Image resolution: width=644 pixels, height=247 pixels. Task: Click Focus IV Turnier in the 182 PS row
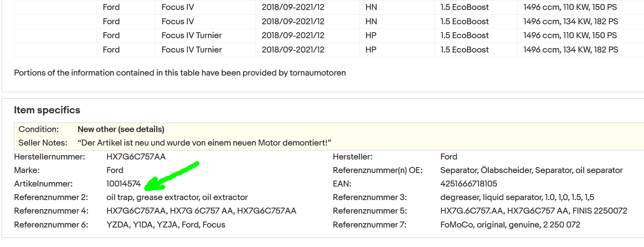coord(191,50)
